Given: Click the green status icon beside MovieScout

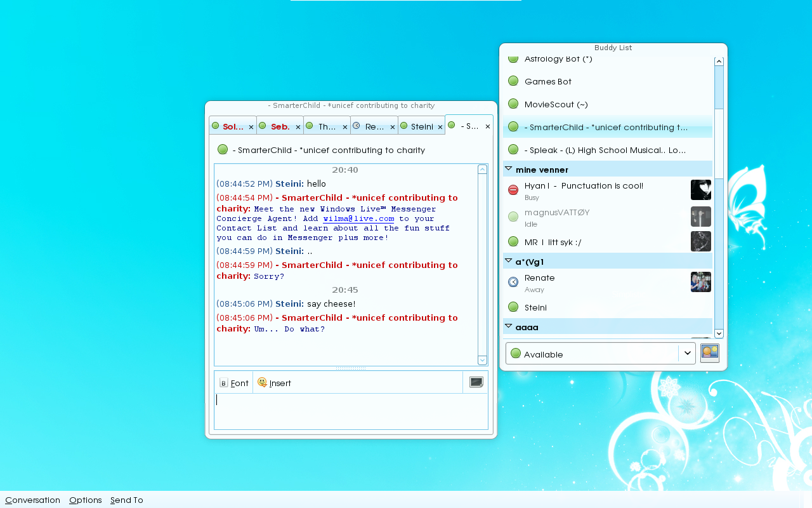Looking at the screenshot, I should click(513, 104).
